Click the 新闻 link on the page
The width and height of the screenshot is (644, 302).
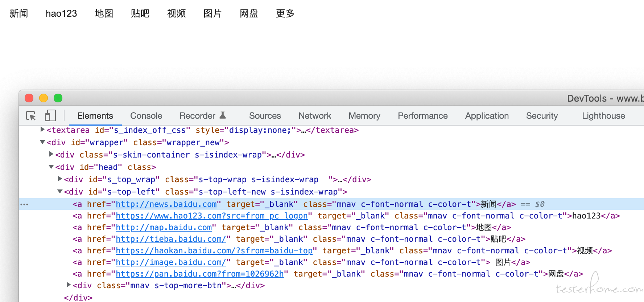(19, 13)
